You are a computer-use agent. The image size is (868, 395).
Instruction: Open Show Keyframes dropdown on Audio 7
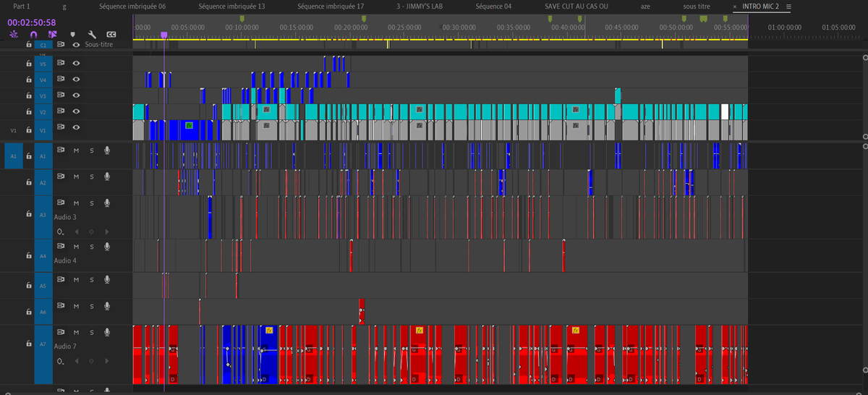tap(60, 360)
